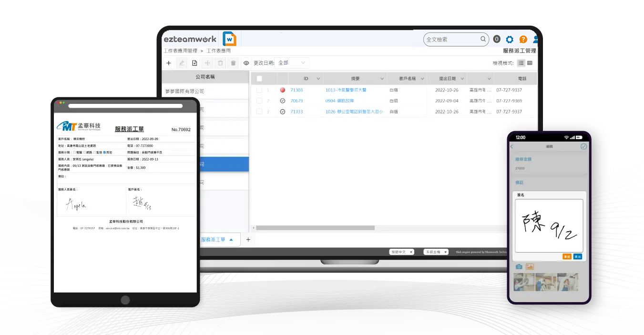Check the select-all checkbox in table header

[x=259, y=79]
